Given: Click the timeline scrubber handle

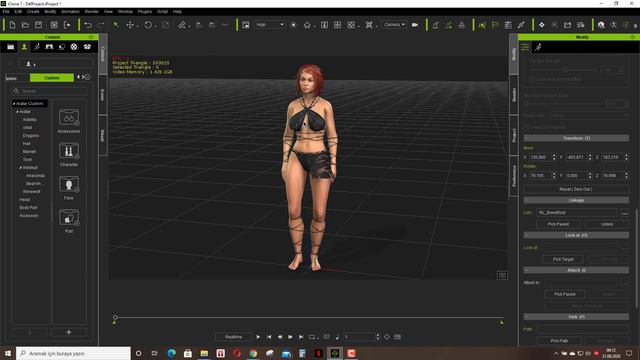Looking at the screenshot, I should 115,317.
